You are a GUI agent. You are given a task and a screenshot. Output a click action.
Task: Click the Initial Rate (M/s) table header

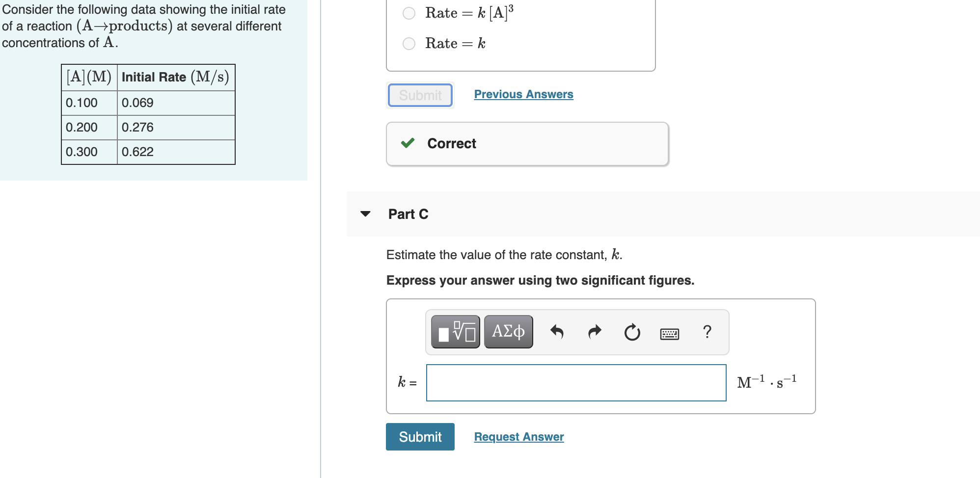[x=176, y=78]
